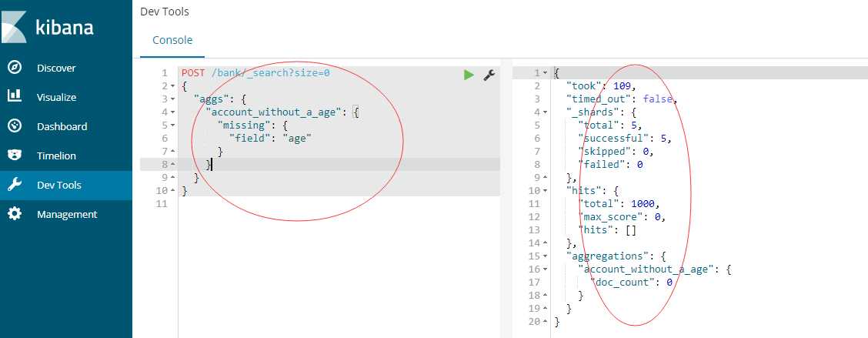The height and width of the screenshot is (338, 868).
Task: Open Visualize via its bar chart icon
Action: pos(15,96)
